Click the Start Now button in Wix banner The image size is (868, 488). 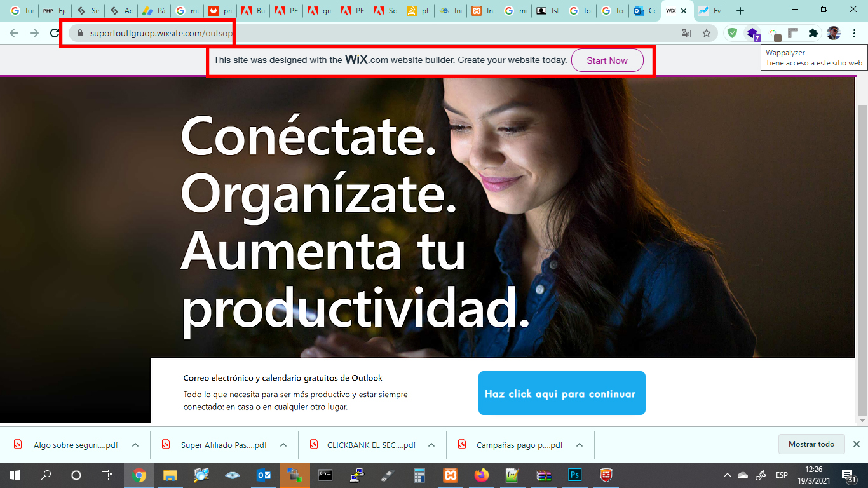607,60
